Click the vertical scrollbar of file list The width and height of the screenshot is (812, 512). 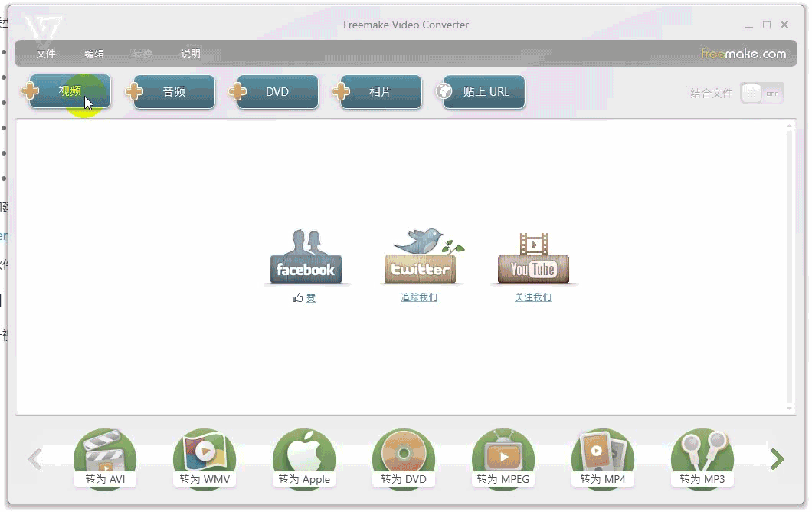790,268
